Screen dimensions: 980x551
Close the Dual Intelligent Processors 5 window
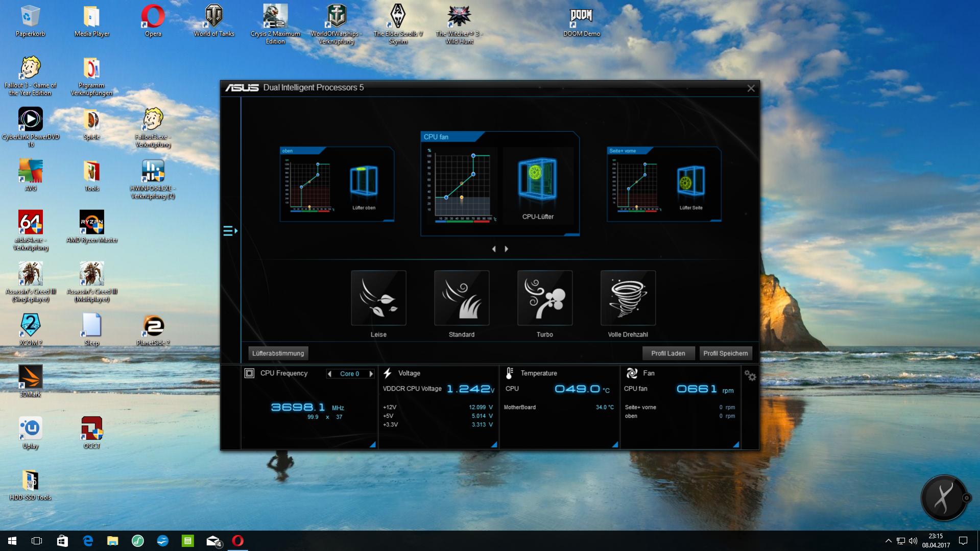751,88
